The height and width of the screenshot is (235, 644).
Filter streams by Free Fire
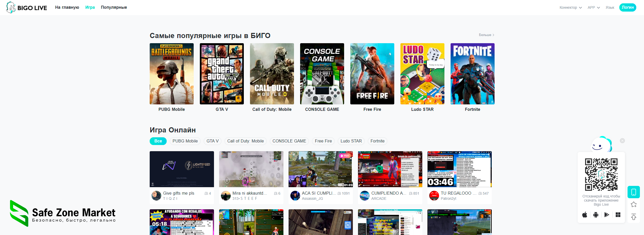[323, 141]
